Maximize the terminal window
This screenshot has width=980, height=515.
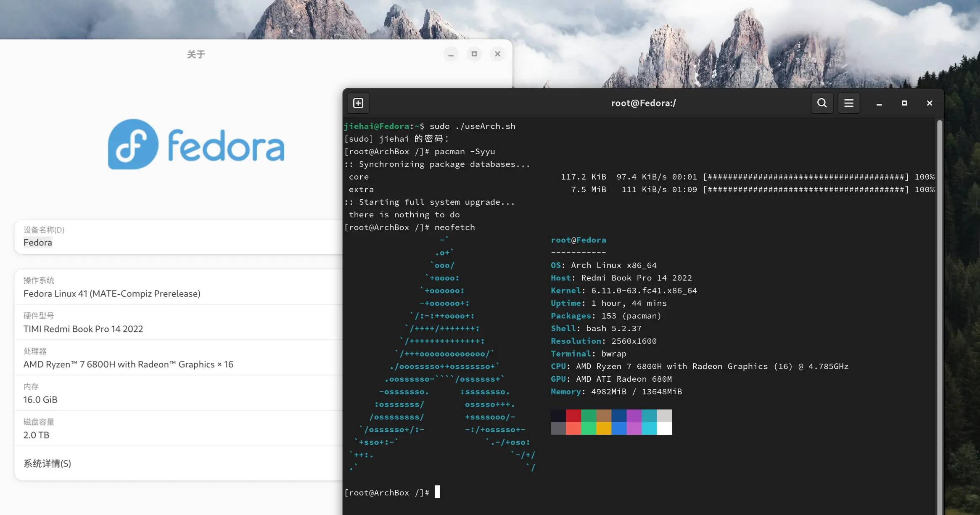(x=904, y=103)
